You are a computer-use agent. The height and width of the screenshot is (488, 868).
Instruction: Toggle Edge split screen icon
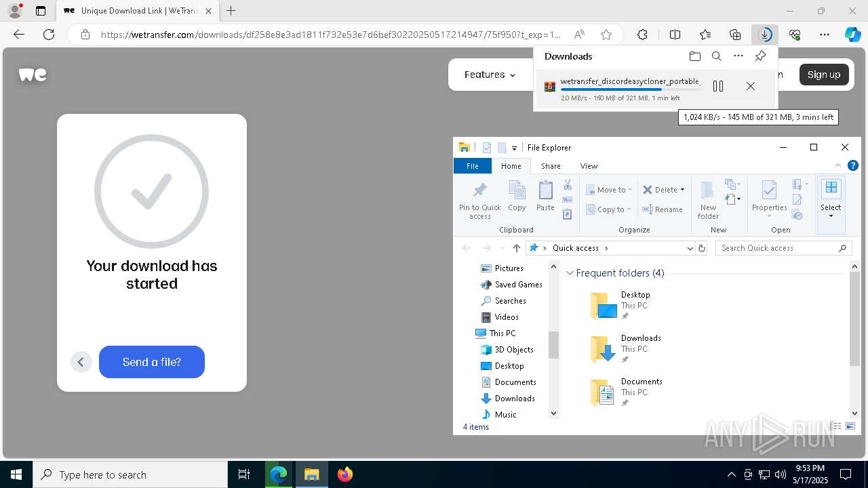point(675,35)
